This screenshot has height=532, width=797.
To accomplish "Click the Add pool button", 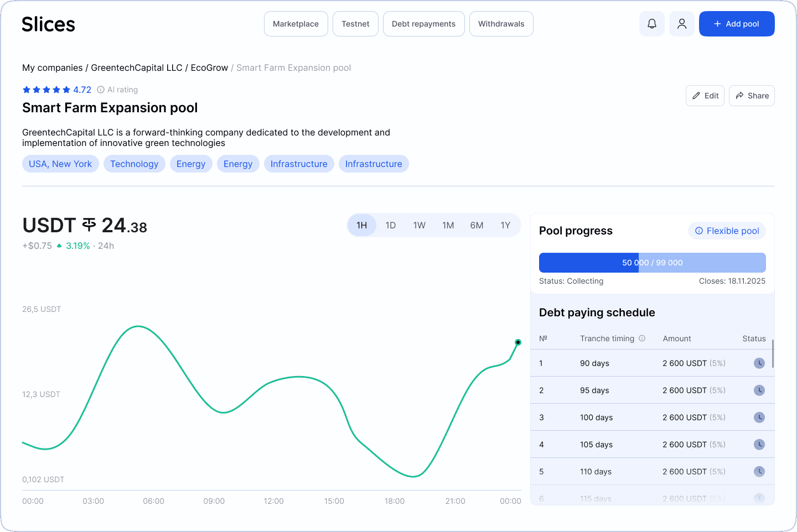I will tap(736, 24).
